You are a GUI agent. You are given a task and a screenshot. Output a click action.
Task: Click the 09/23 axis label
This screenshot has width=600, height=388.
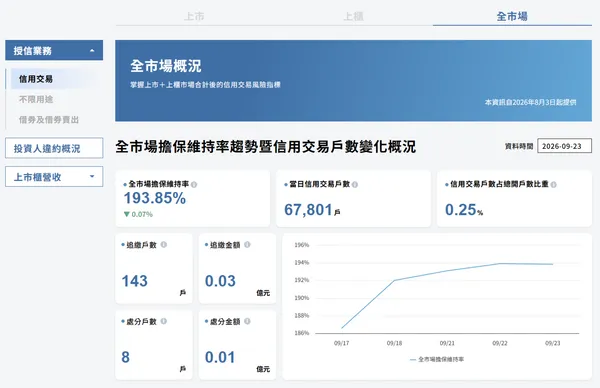click(x=553, y=343)
